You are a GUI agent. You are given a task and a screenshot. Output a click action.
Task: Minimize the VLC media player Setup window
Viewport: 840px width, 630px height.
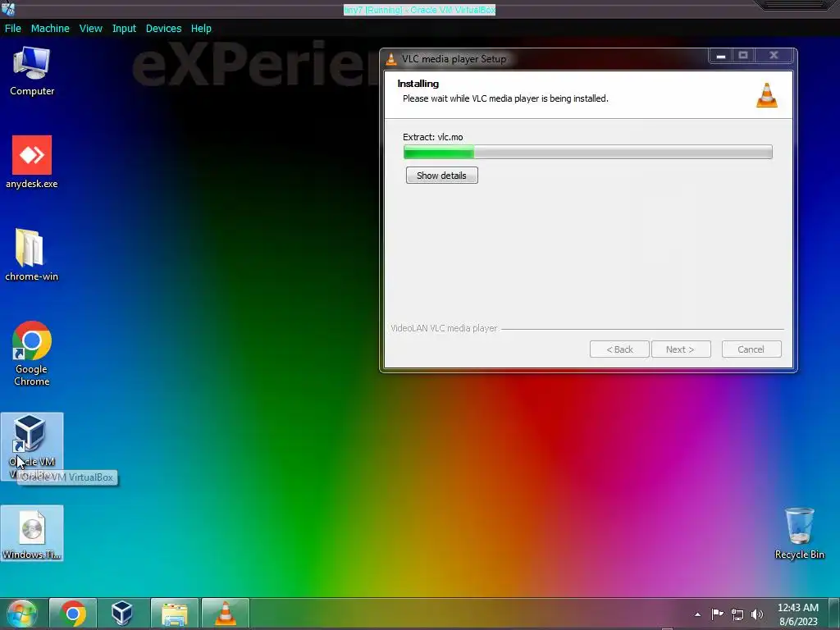721,56
